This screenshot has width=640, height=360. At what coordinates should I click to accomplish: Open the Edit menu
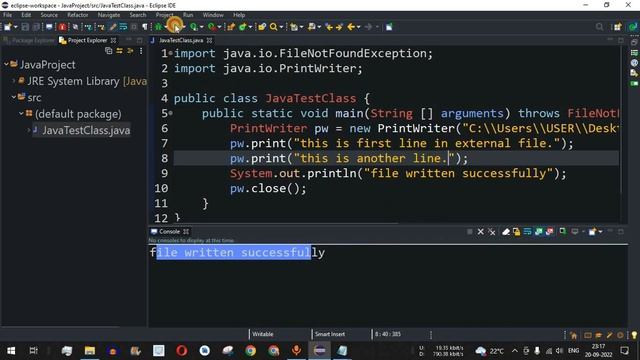pyautogui.click(x=26, y=15)
